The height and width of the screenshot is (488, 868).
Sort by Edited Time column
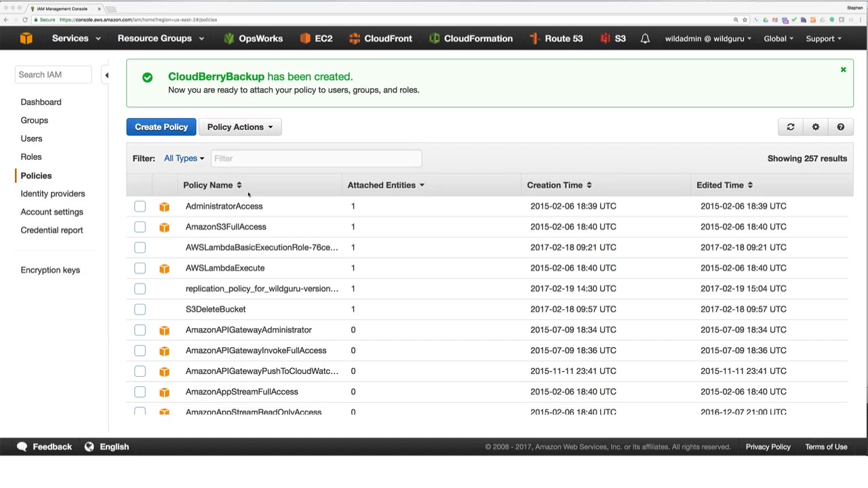click(725, 185)
